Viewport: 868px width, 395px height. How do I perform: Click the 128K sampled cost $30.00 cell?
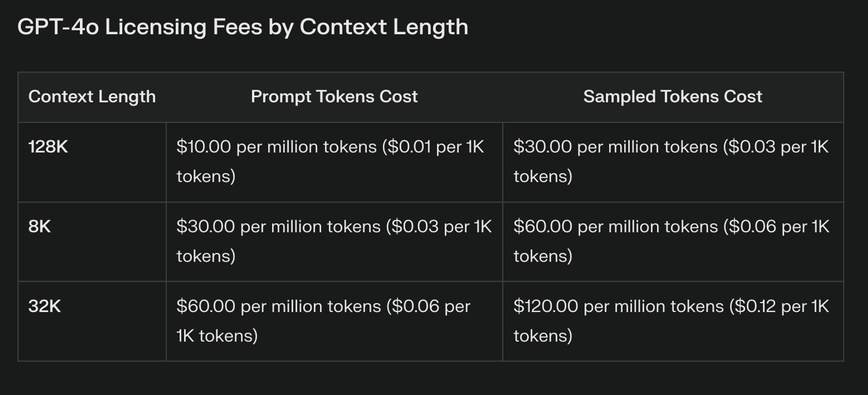click(x=673, y=162)
